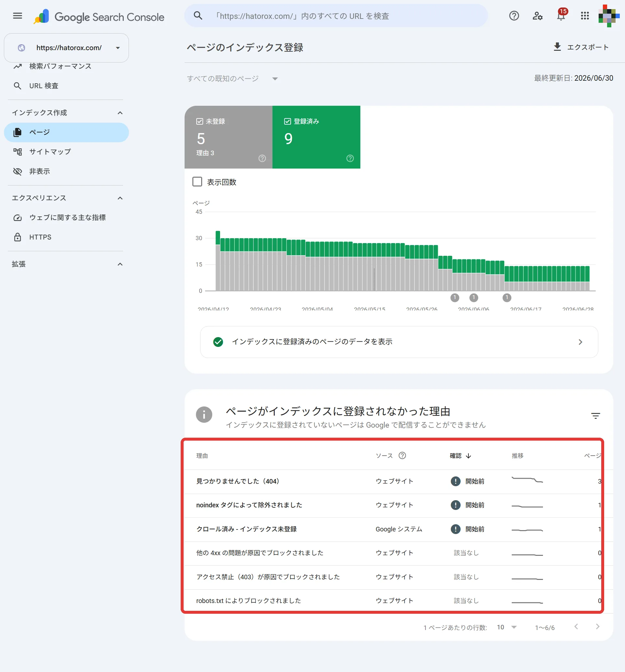Image resolution: width=625 pixels, height=672 pixels.
Task: Click Google システム source cell
Action: click(x=399, y=529)
